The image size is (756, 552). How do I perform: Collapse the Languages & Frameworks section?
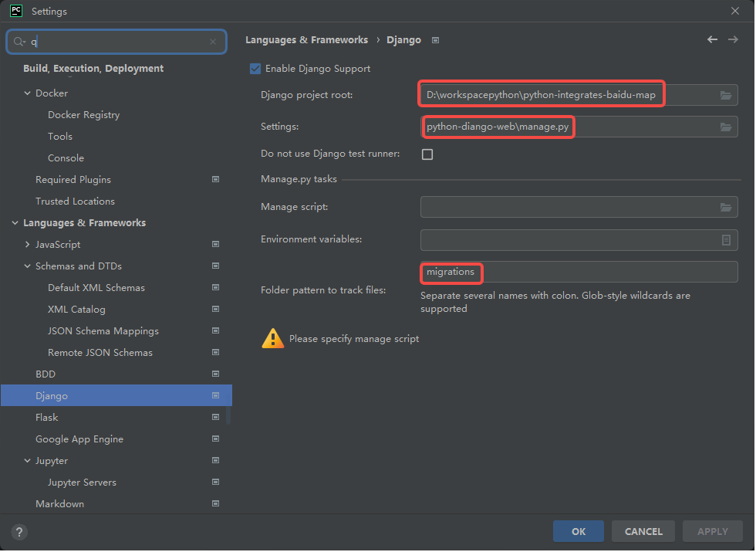(x=15, y=223)
